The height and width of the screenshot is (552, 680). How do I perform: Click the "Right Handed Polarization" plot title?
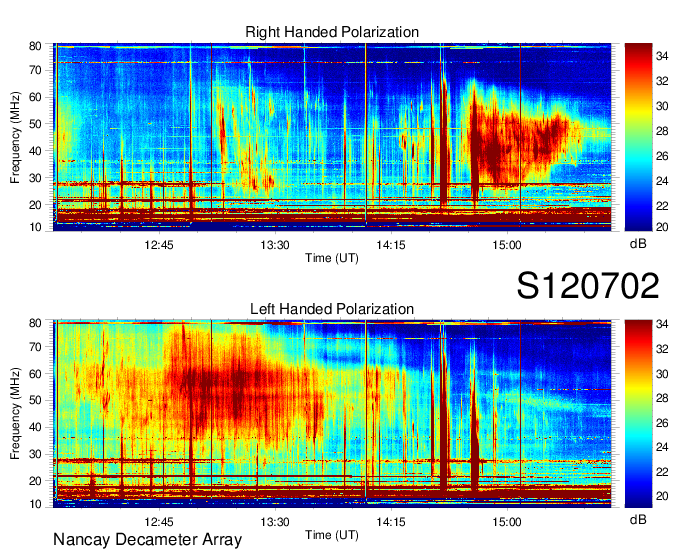[332, 32]
